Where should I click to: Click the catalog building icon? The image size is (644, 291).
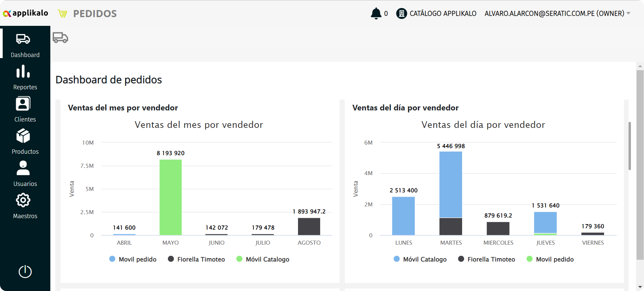click(401, 13)
